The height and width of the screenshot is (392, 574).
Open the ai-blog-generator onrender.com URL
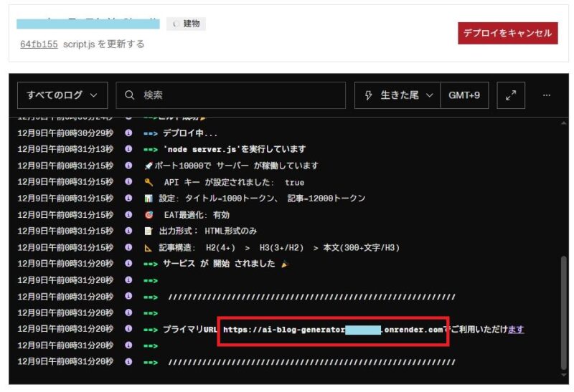[332, 330]
